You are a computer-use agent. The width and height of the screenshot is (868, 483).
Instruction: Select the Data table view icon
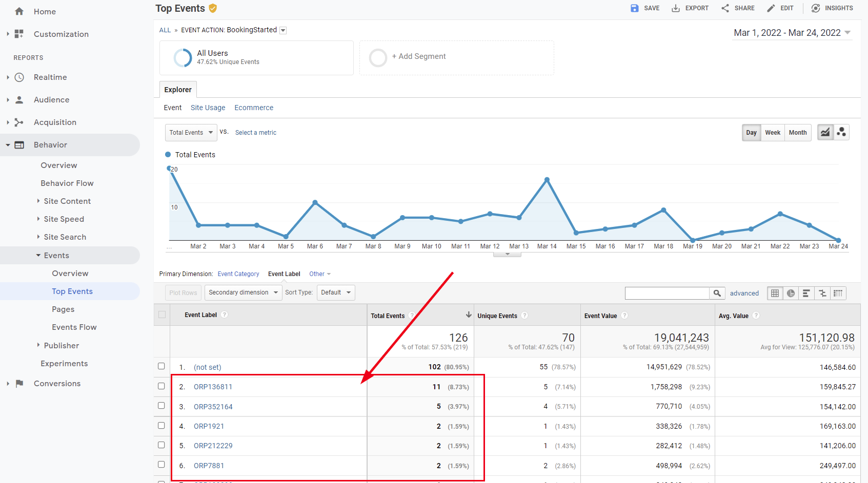[x=775, y=293]
